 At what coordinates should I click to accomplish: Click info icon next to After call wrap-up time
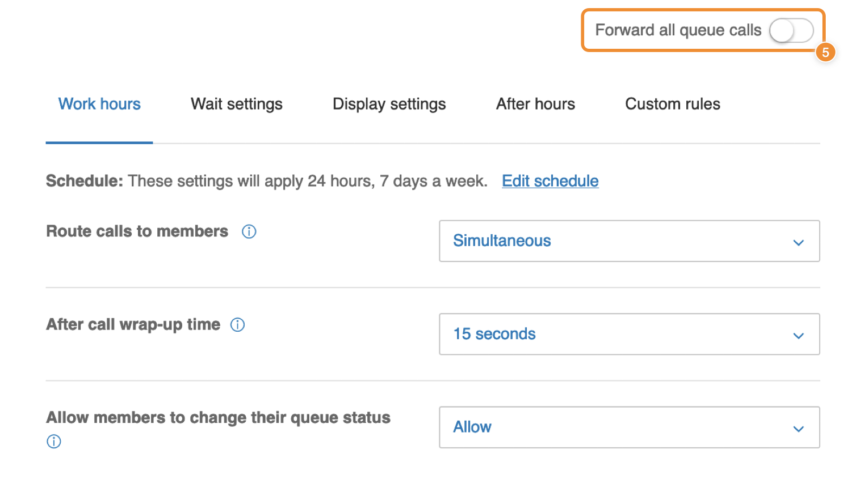coord(238,325)
